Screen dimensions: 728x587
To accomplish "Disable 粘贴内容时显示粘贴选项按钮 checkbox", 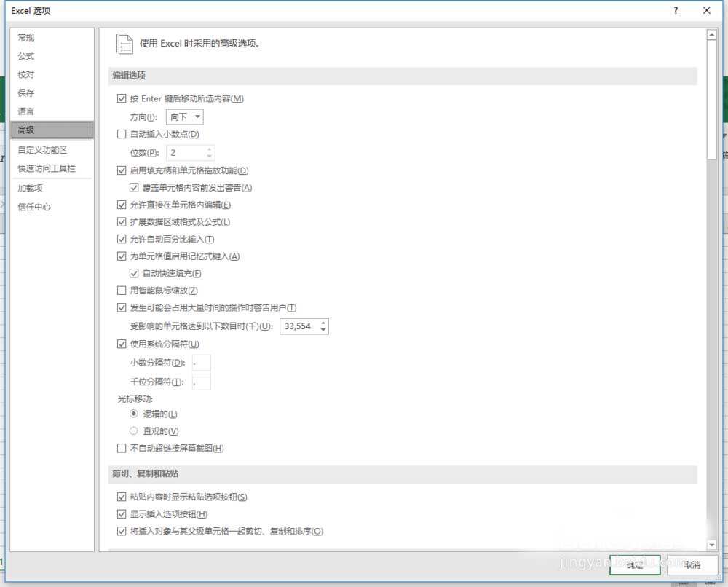I will pyautogui.click(x=122, y=497).
